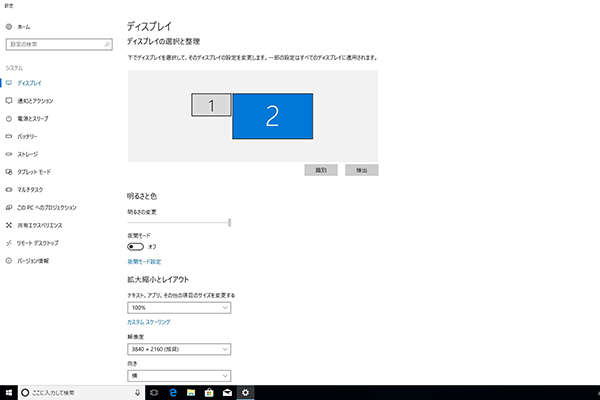This screenshot has width=600, height=400.
Task: Select monitor 1 in the display arrangement
Action: [211, 105]
